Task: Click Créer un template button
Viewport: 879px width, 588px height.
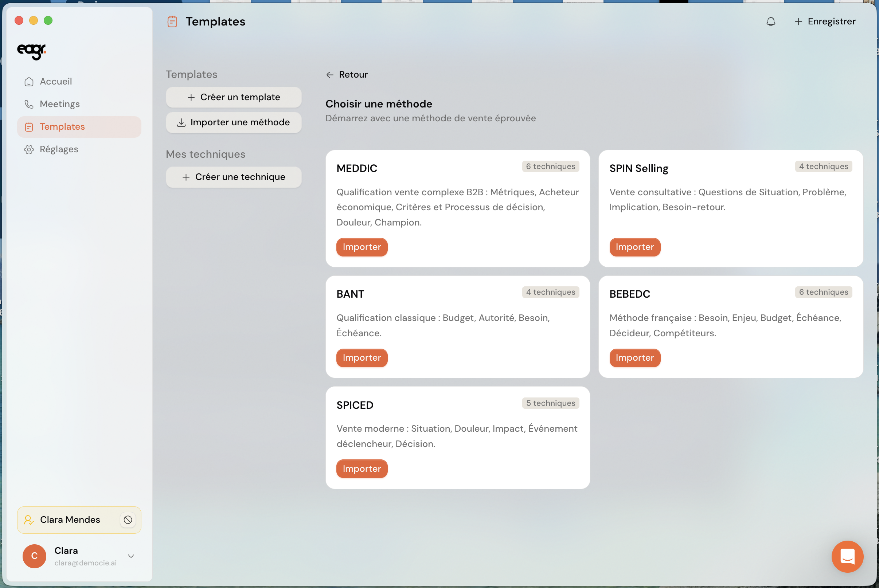Action: 234,97
